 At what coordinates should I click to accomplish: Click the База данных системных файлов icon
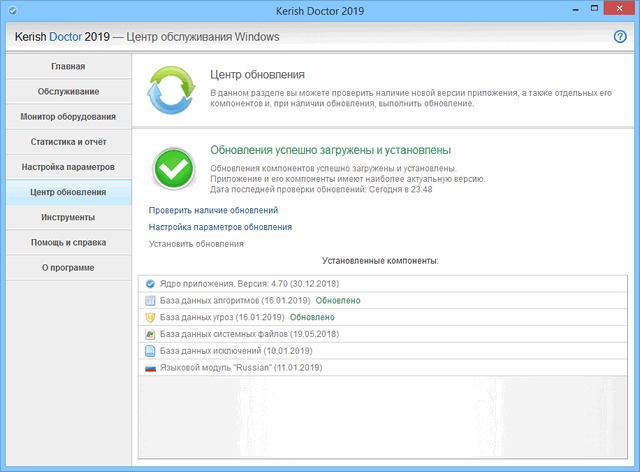point(150,334)
